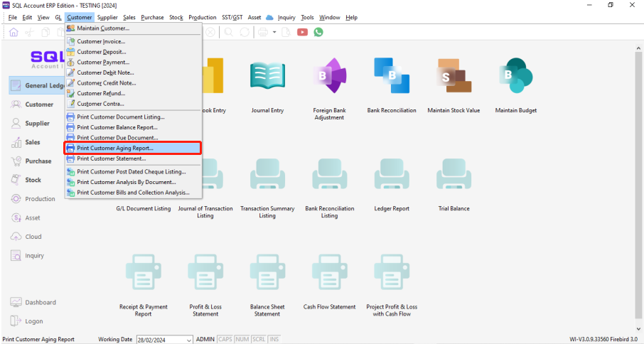This screenshot has height=344, width=644.
Task: Select Customer Invoice from the menu
Action: coord(101,41)
